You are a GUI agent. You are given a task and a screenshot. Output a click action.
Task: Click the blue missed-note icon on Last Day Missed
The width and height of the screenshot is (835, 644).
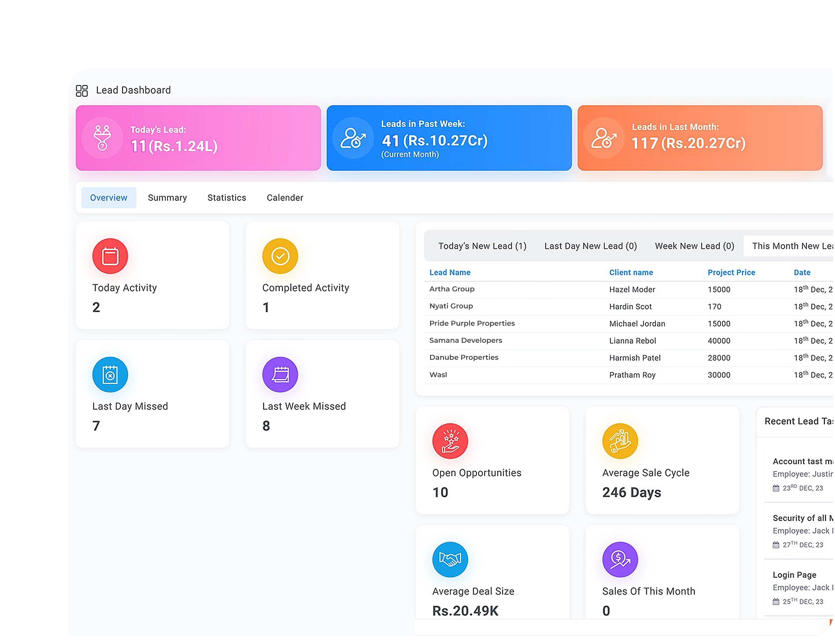click(x=110, y=374)
